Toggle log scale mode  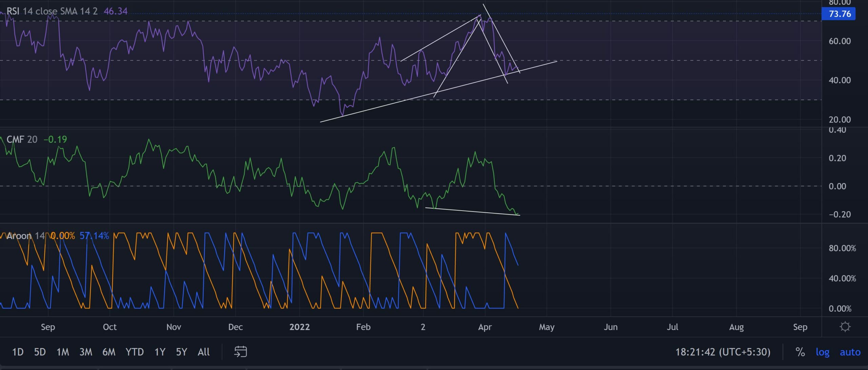pos(822,352)
